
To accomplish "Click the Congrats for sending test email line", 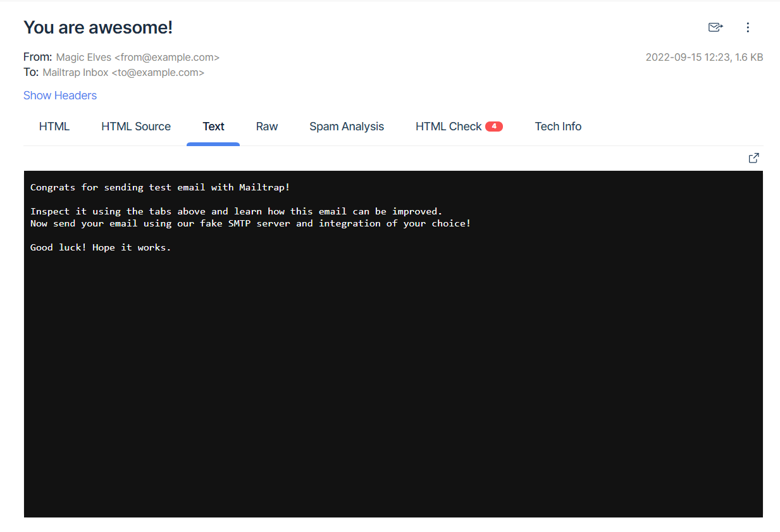I will click(x=160, y=187).
